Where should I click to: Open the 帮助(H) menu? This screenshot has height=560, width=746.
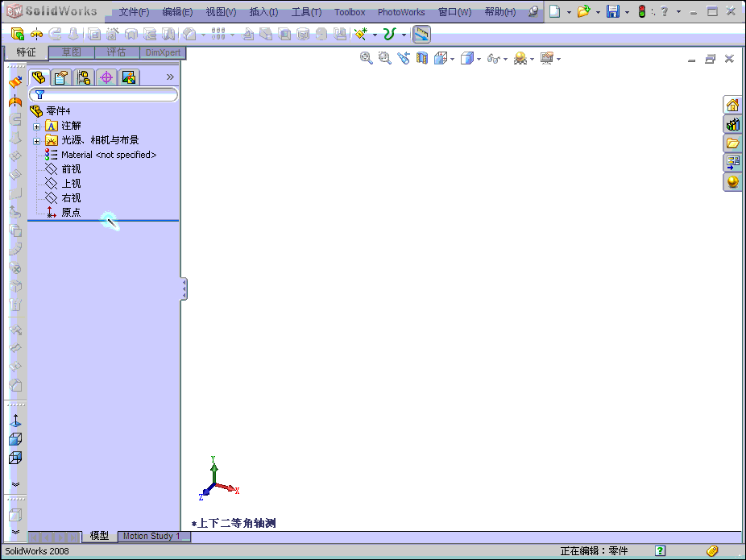(x=500, y=12)
